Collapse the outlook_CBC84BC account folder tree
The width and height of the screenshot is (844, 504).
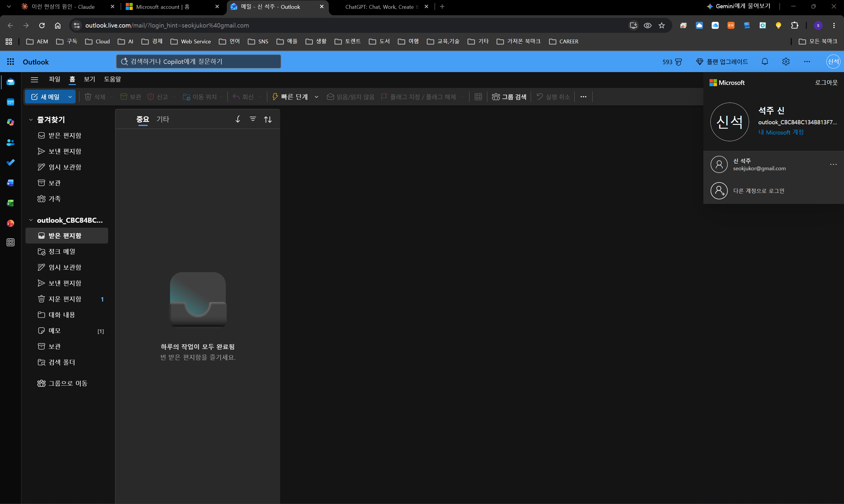tap(31, 220)
